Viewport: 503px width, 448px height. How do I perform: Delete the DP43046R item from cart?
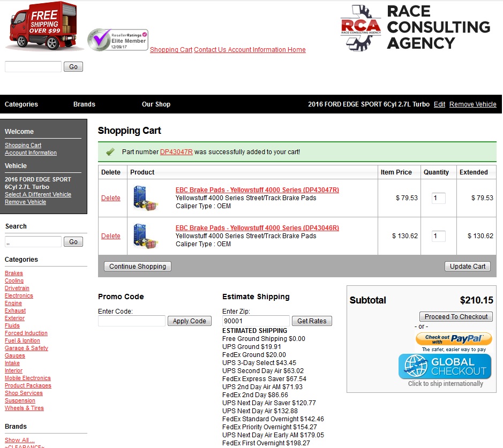tap(111, 236)
